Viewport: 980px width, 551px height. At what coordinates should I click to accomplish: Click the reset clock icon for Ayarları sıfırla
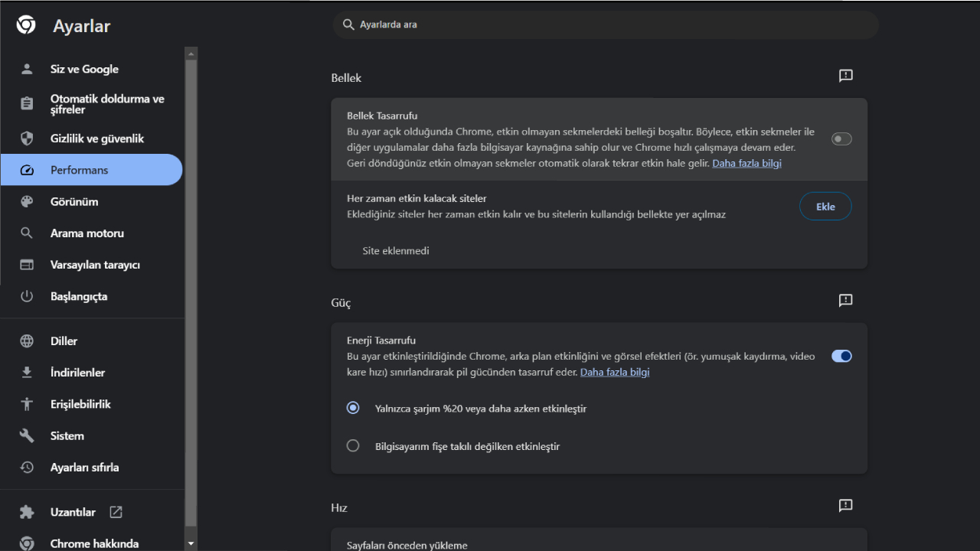click(x=27, y=467)
